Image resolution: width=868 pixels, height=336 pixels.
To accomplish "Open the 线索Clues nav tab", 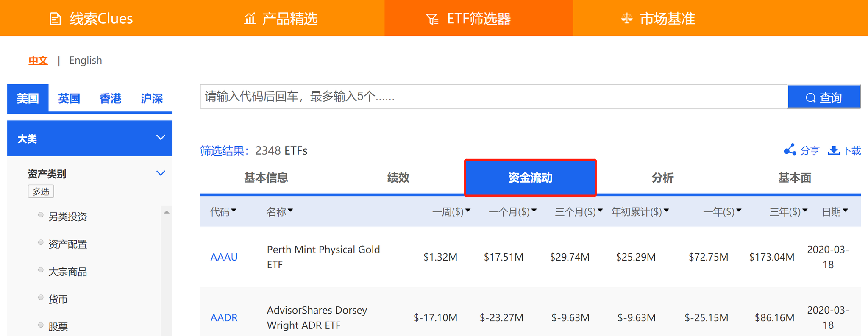I will tap(91, 19).
